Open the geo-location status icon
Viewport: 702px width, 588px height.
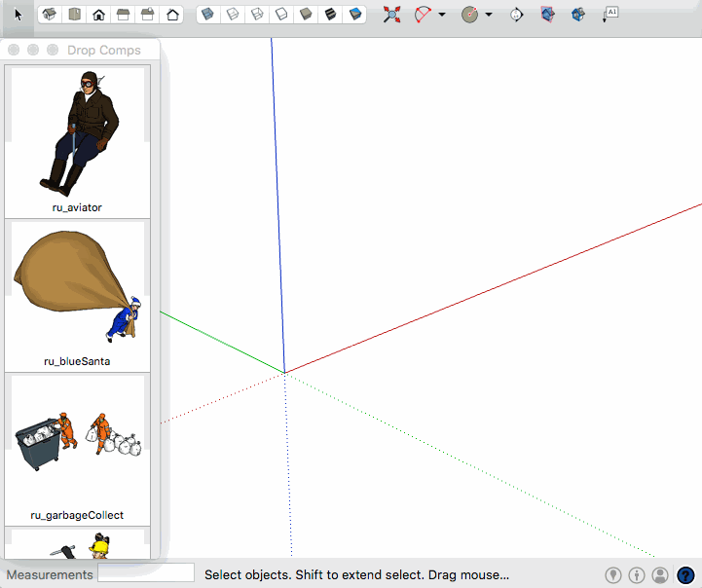613,575
